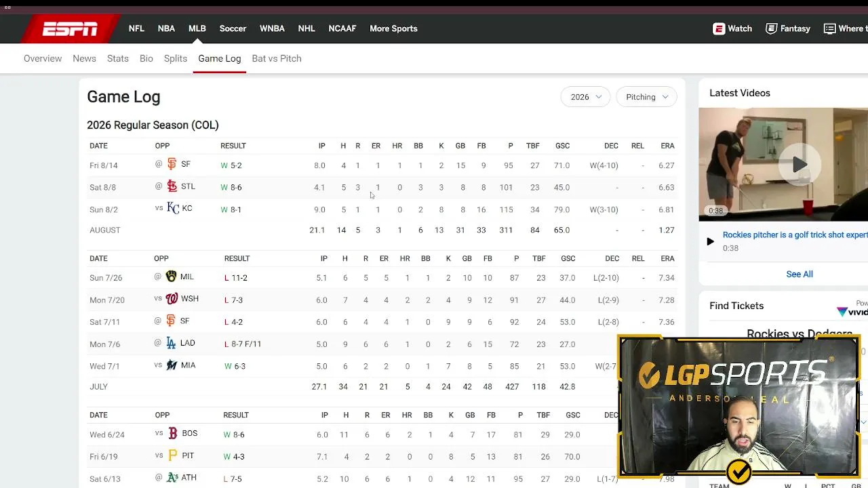Open the L 7-3 result versus WSH
This screenshot has height=488, width=868.
click(x=233, y=300)
